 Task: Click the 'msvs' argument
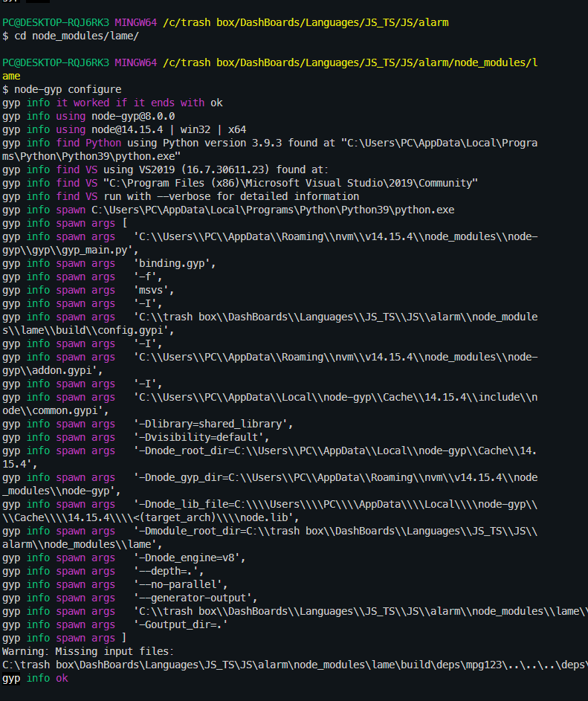tap(154, 291)
